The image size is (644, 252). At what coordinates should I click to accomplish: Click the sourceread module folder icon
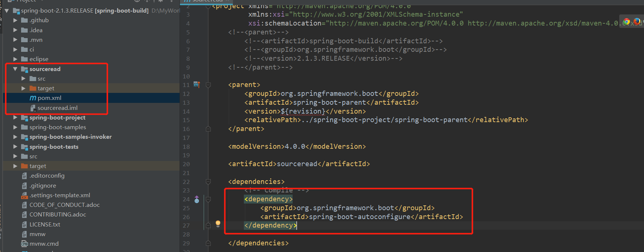[25, 69]
